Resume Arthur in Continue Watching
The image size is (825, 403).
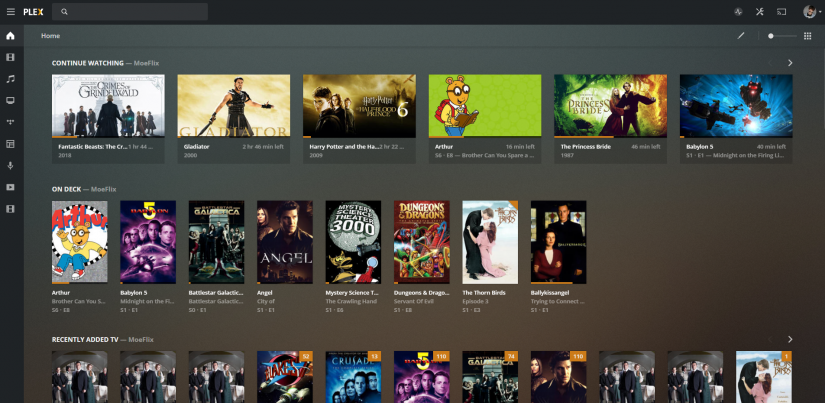point(485,106)
